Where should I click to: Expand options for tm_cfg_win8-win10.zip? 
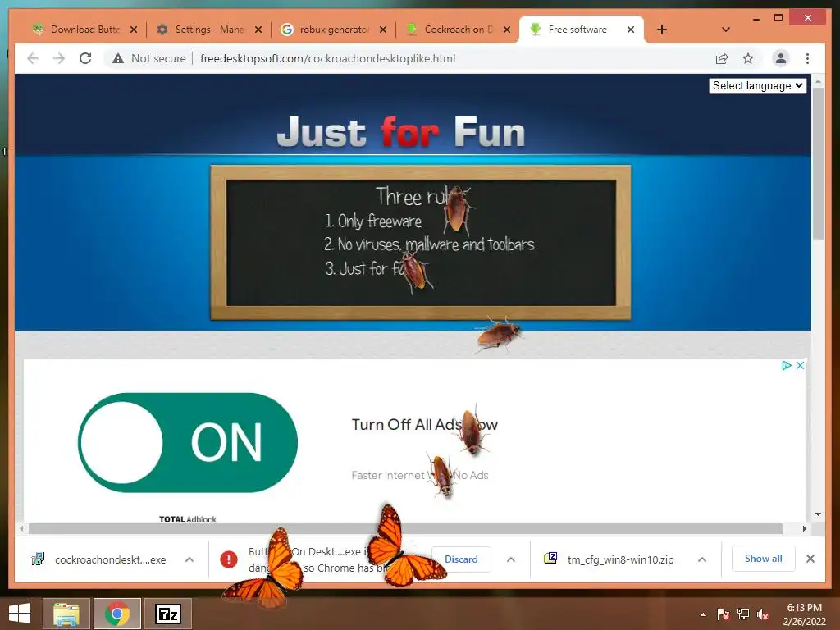point(702,559)
